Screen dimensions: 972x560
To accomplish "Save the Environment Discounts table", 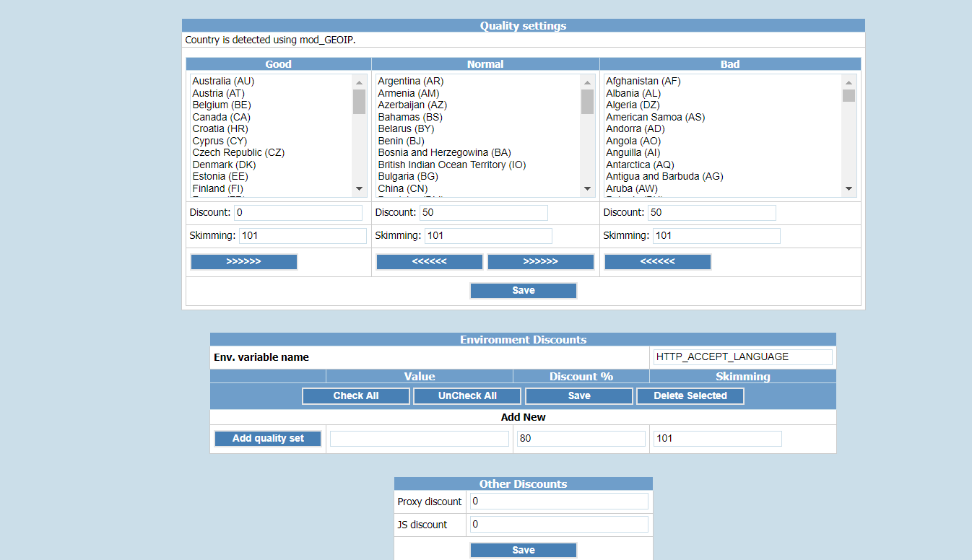I will [579, 396].
